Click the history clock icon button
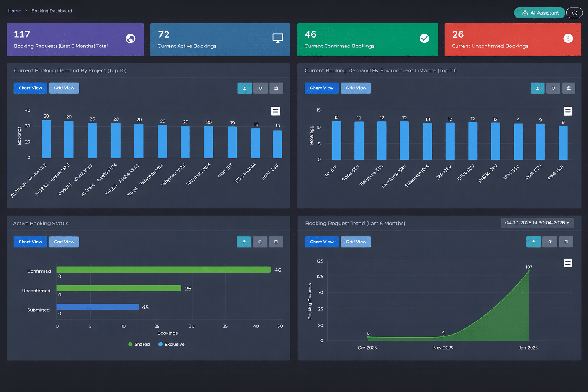This screenshot has width=588, height=392. coord(574,13)
